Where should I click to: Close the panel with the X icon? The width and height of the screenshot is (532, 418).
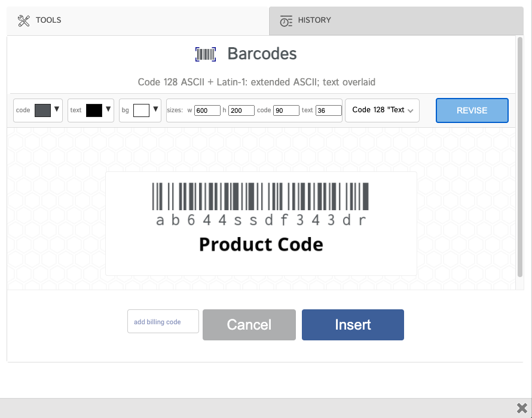(522, 408)
